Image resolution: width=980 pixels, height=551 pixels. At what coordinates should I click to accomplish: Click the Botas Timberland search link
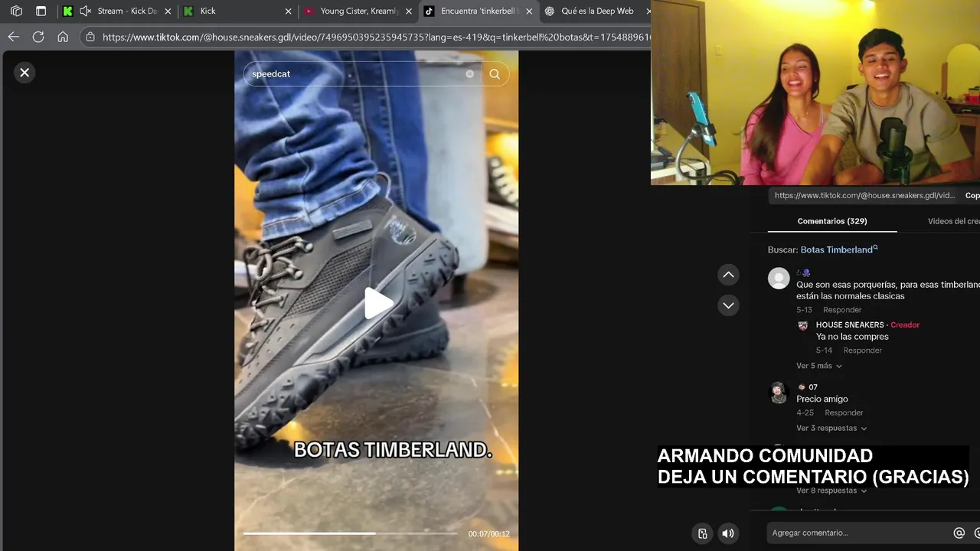coord(838,249)
